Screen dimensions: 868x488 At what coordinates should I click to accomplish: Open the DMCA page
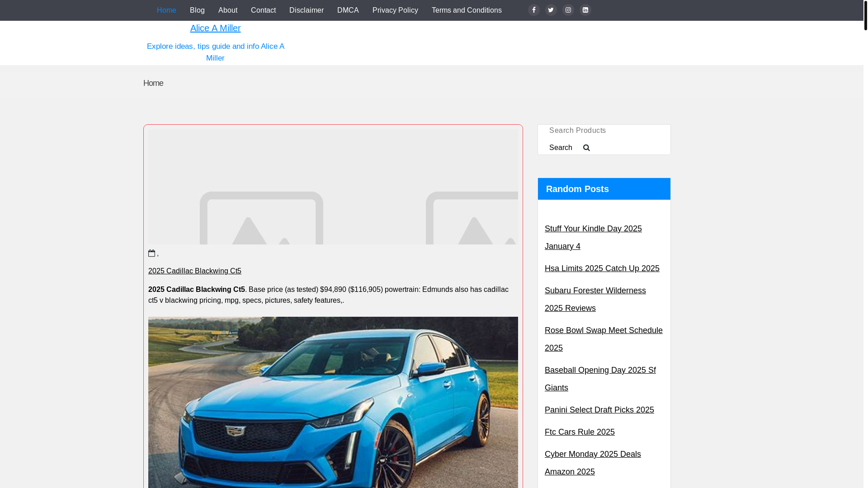(348, 10)
